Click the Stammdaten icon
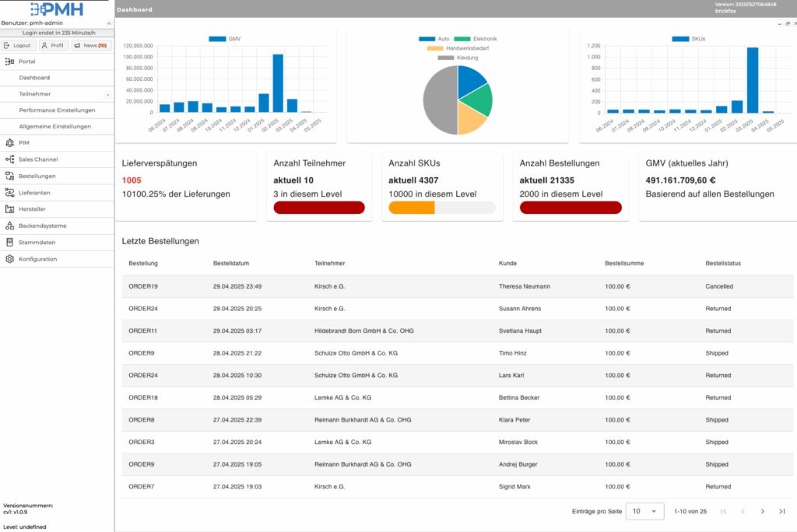The height and width of the screenshot is (532, 797). point(10,242)
